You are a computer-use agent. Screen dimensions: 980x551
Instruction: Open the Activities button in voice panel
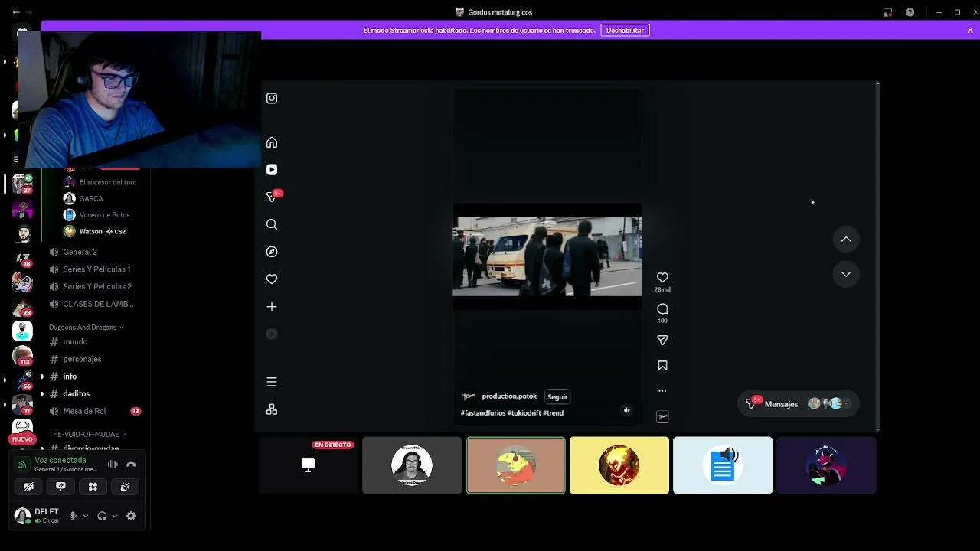tap(93, 487)
